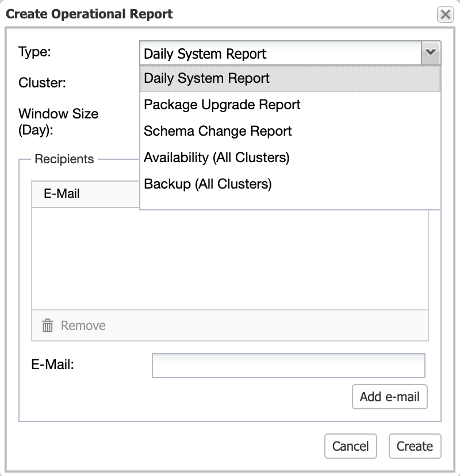Click the trash can icon beside Remove
Image resolution: width=460 pixels, height=476 pixels.
[x=47, y=325]
